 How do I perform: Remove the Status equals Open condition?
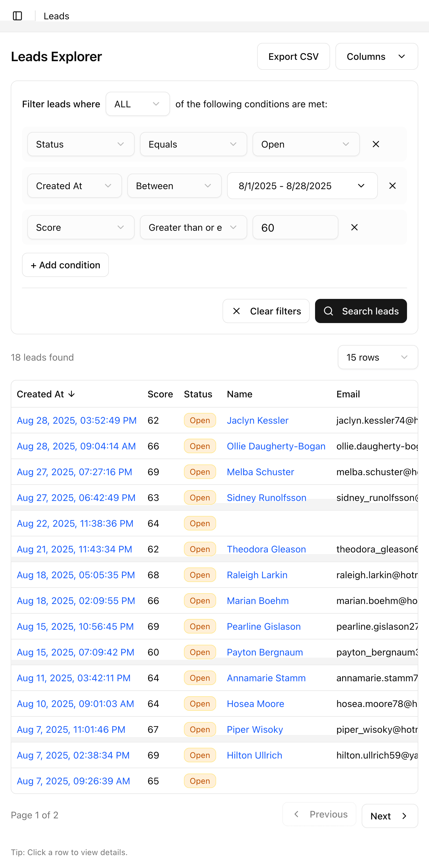(376, 144)
